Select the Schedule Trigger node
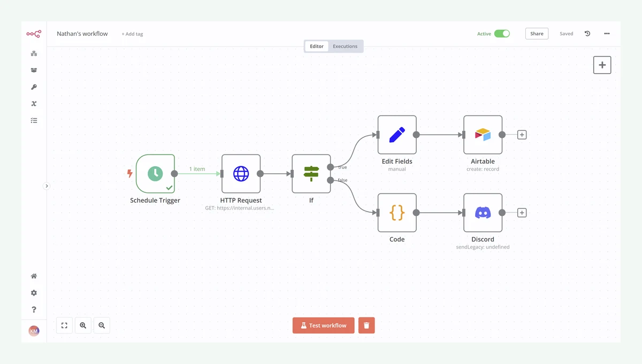642x364 pixels. [155, 174]
